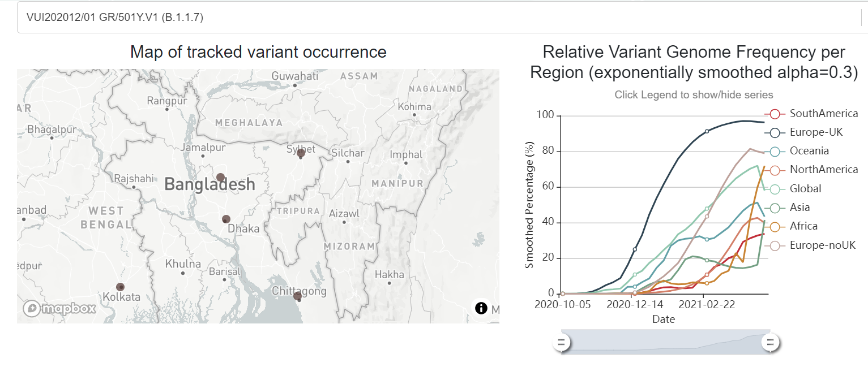Toggle the Europe-noUK legend entry
Viewport: 868px width, 367px height.
[810, 245]
